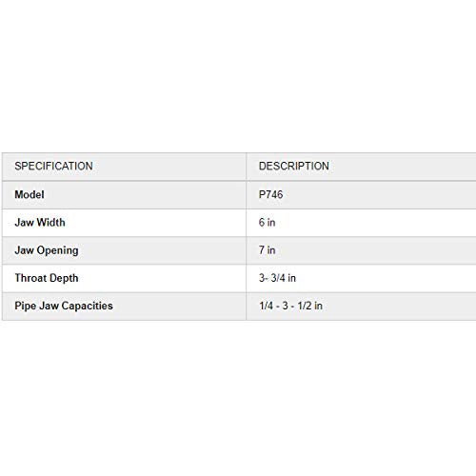Select the '1/4 - 3 - 1/2 in' capacities value
The height and width of the screenshot is (476, 476).
[x=290, y=306]
